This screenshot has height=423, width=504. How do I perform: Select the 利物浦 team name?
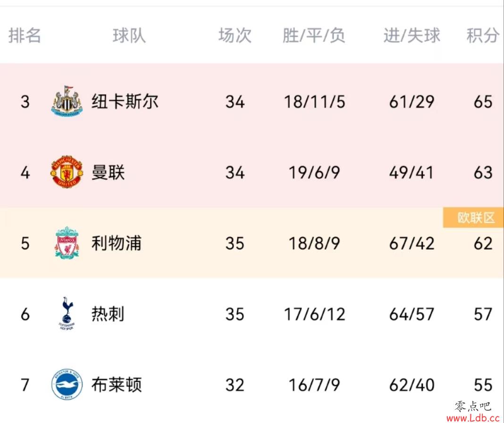point(117,243)
